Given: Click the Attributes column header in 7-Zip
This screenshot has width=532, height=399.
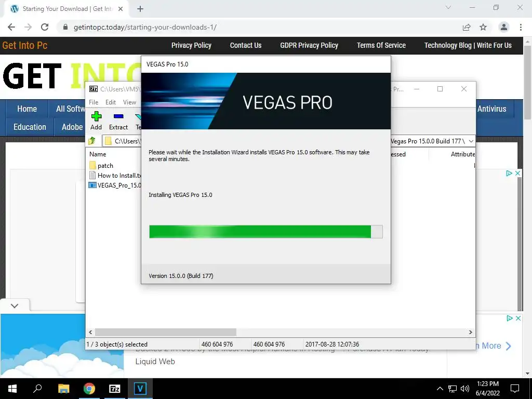Looking at the screenshot, I should coord(462,154).
